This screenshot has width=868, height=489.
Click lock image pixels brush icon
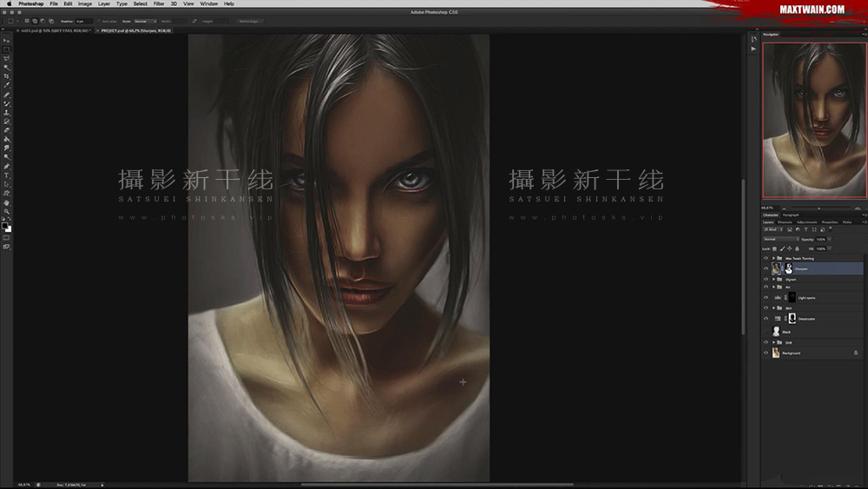(x=782, y=248)
